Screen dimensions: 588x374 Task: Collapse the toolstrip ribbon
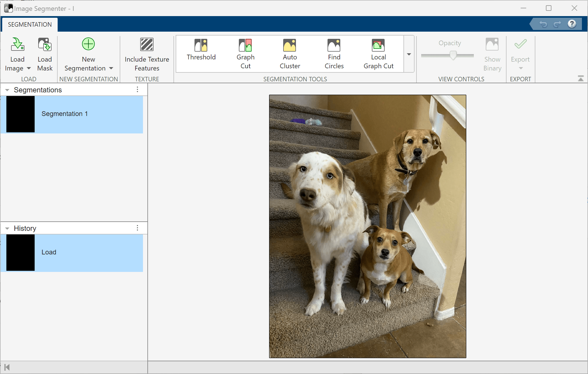click(581, 79)
